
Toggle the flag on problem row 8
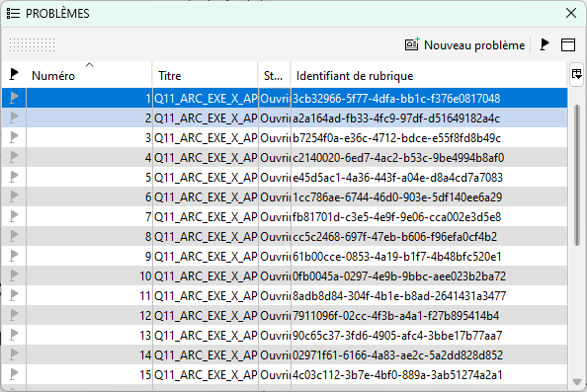14,236
